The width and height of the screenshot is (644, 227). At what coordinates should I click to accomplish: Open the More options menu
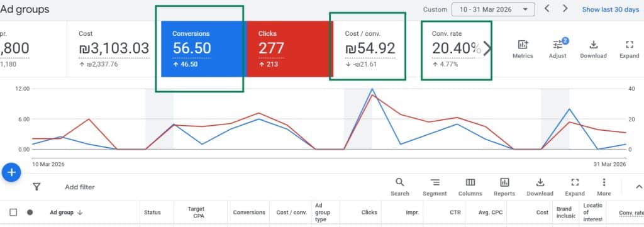[604, 187]
